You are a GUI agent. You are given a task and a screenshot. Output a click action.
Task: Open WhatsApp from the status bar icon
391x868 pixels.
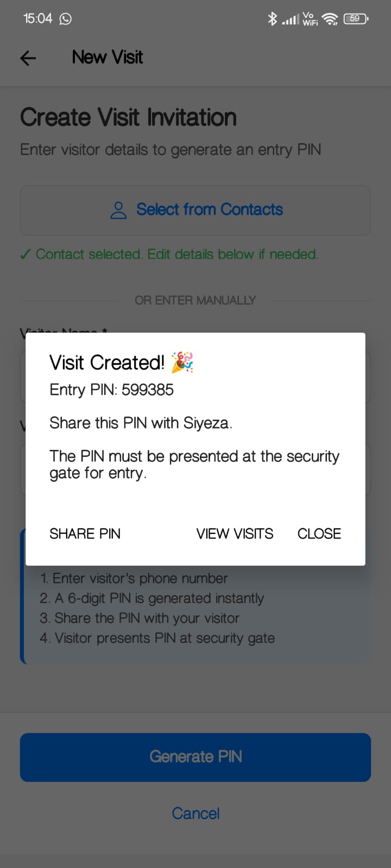pos(65,18)
